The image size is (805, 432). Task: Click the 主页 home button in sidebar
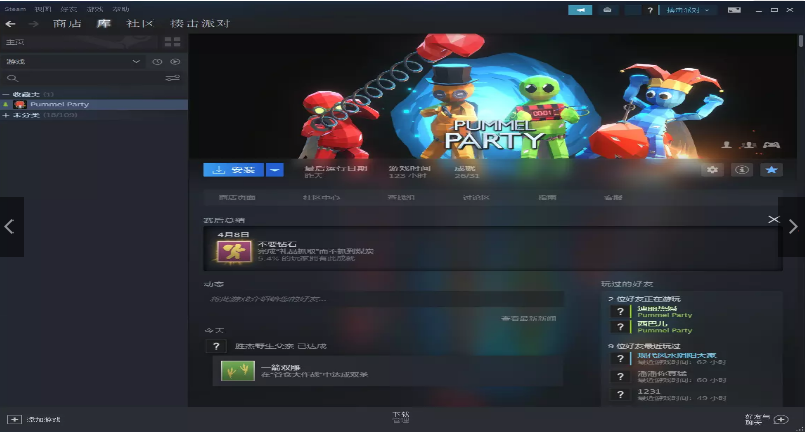80,42
